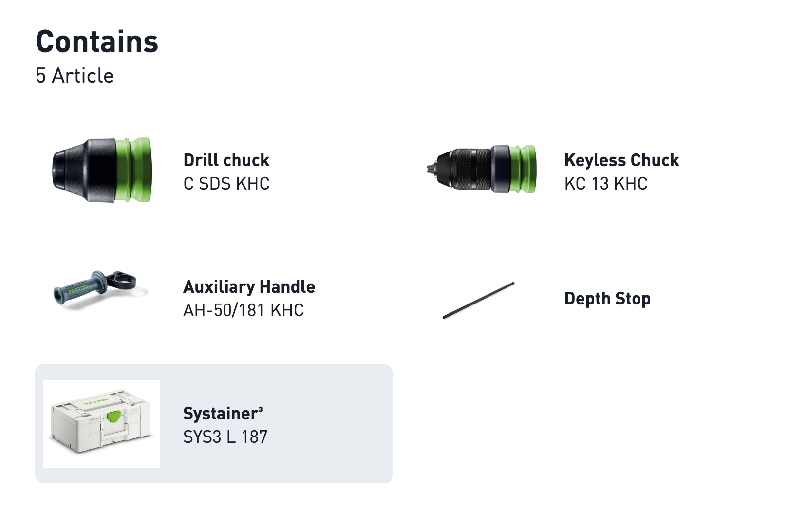Open the Drill chuck title link
This screenshot has height=532, width=788.
226,160
